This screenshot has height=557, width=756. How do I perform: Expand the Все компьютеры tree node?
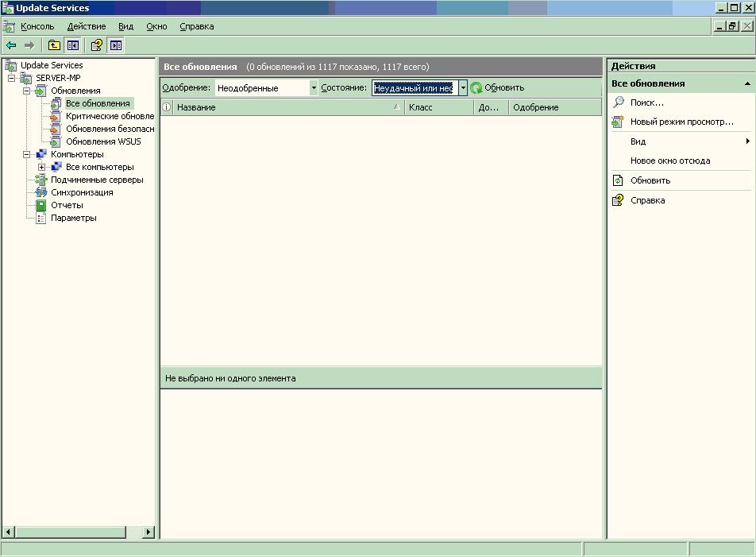click(41, 167)
